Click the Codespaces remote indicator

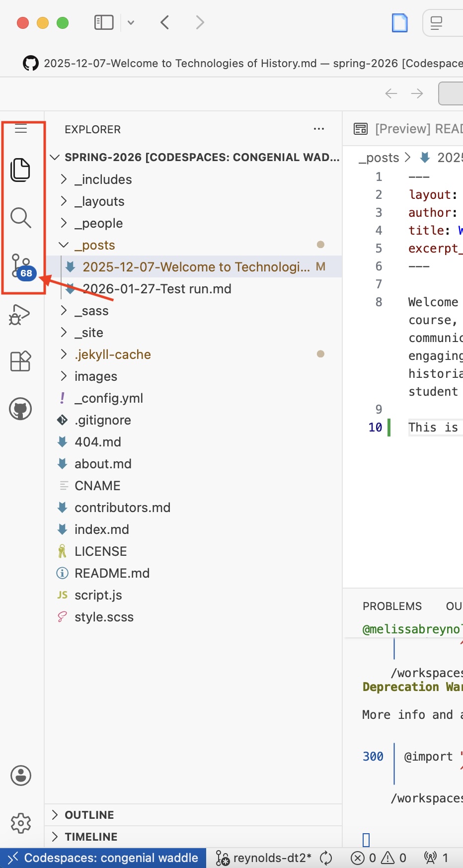pyautogui.click(x=103, y=858)
